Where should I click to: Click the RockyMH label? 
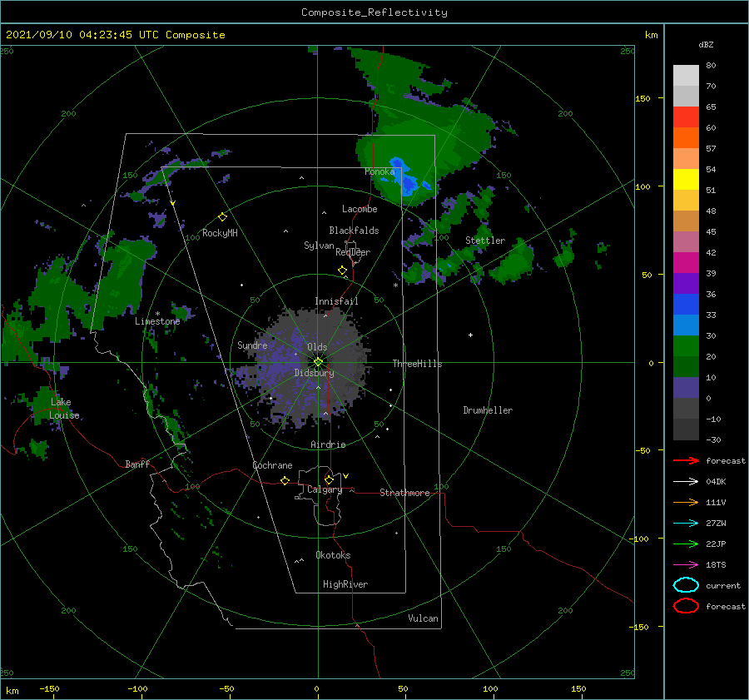[220, 233]
